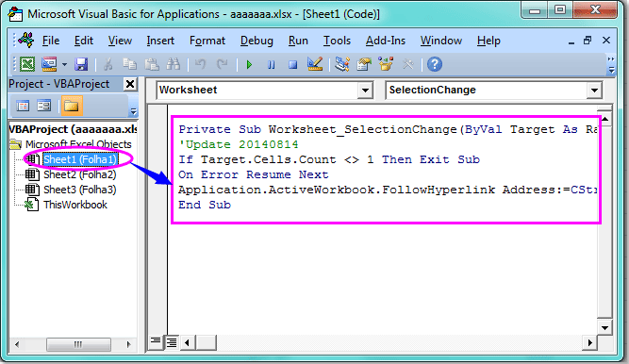Click the Undo arrow icon

pos(200,64)
